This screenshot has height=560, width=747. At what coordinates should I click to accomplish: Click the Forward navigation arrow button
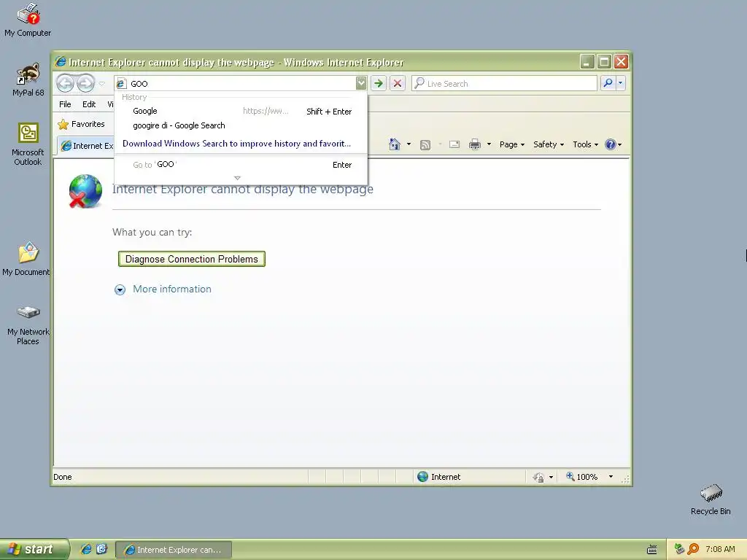pos(86,83)
